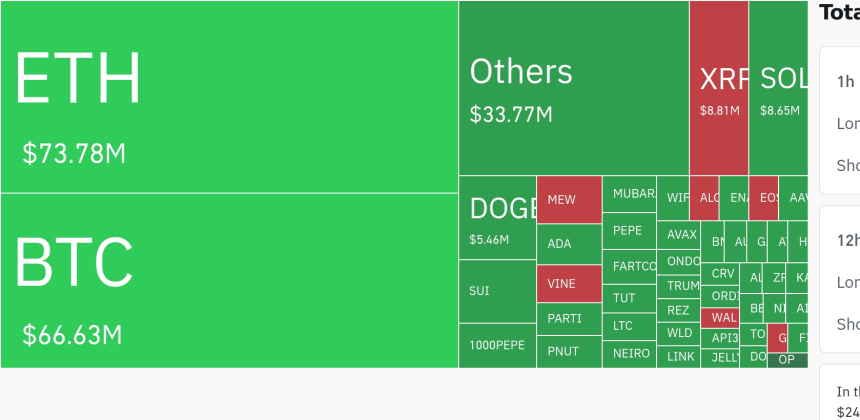Select the NEIRO tile
This screenshot has height=420, width=860.
click(629, 353)
